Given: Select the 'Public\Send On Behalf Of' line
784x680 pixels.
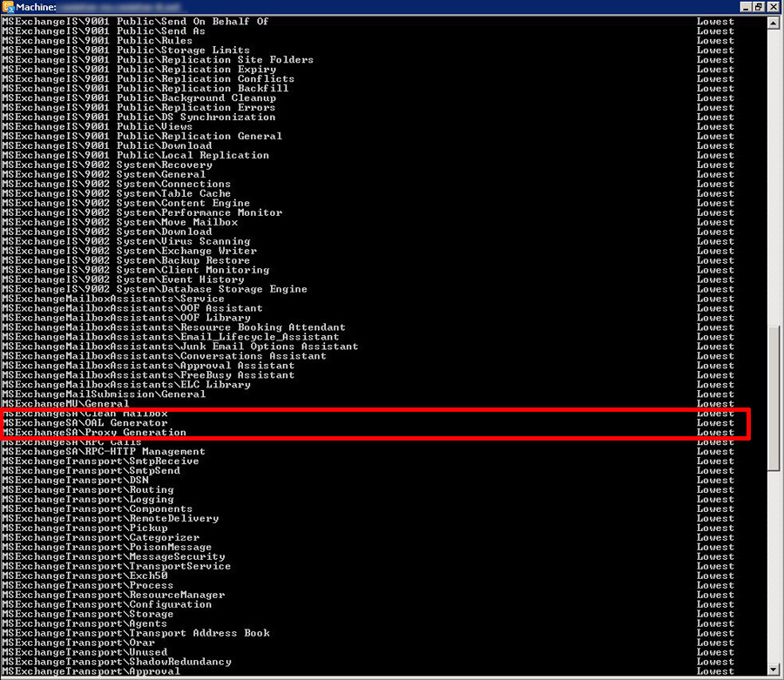Looking at the screenshot, I should click(368, 22).
